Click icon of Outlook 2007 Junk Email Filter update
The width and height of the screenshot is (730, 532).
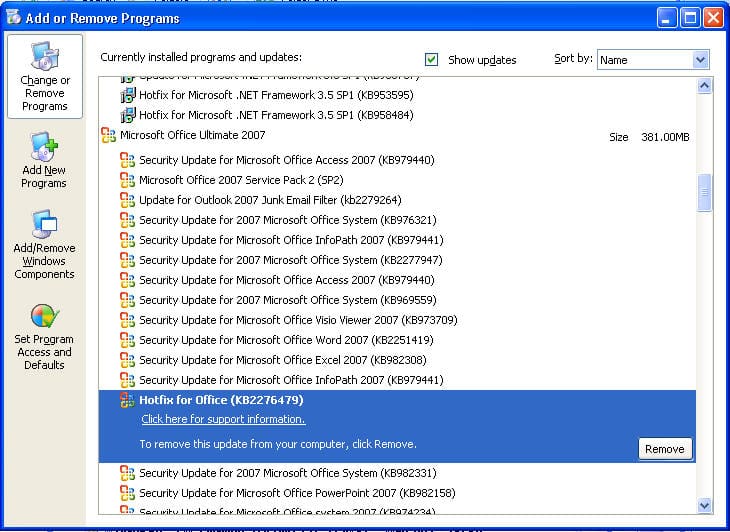(x=127, y=200)
